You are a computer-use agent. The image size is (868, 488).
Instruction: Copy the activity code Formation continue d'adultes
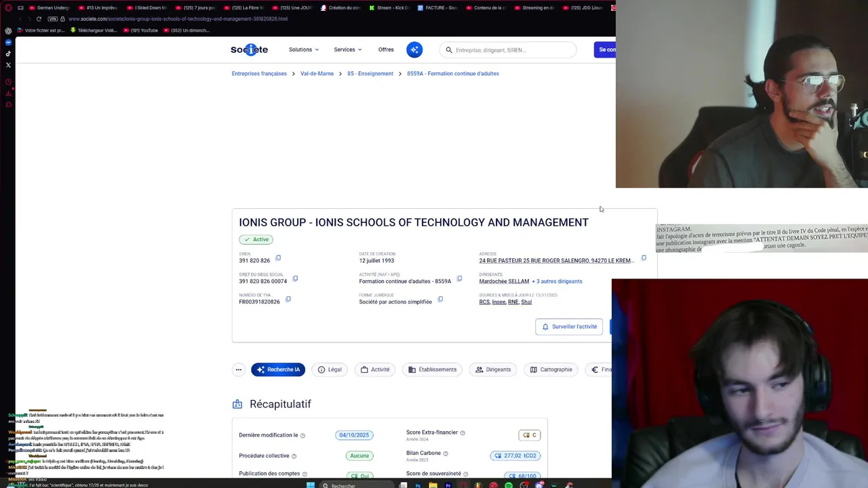click(x=459, y=279)
